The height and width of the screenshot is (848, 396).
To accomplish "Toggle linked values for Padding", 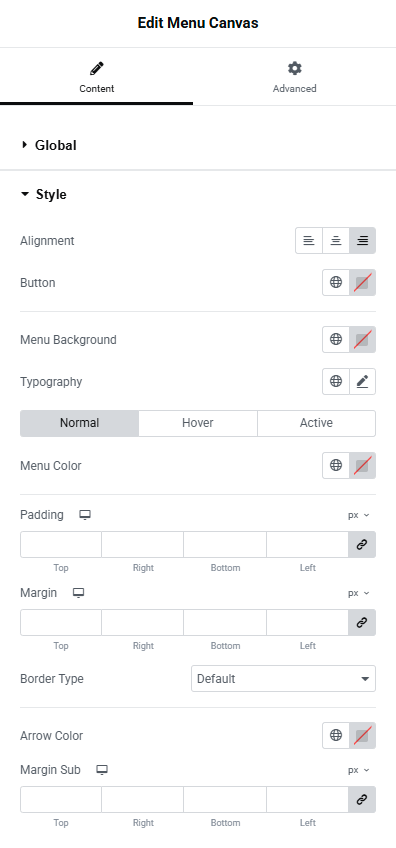I will (362, 545).
